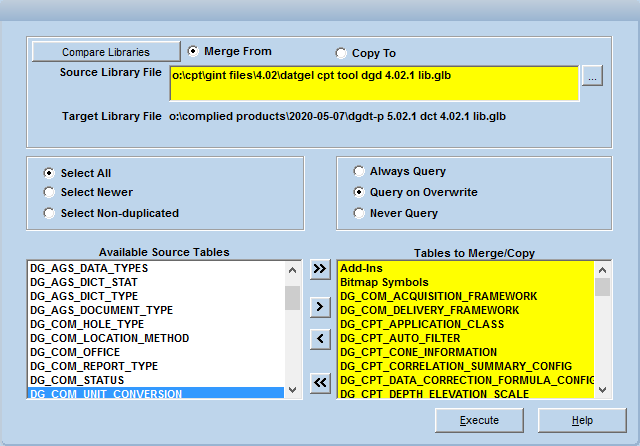
Task: Set query mode to Always Query
Action: pos(358,172)
